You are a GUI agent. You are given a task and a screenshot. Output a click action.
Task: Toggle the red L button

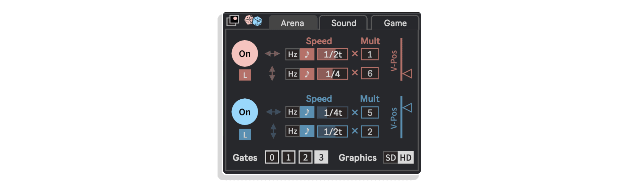(245, 75)
